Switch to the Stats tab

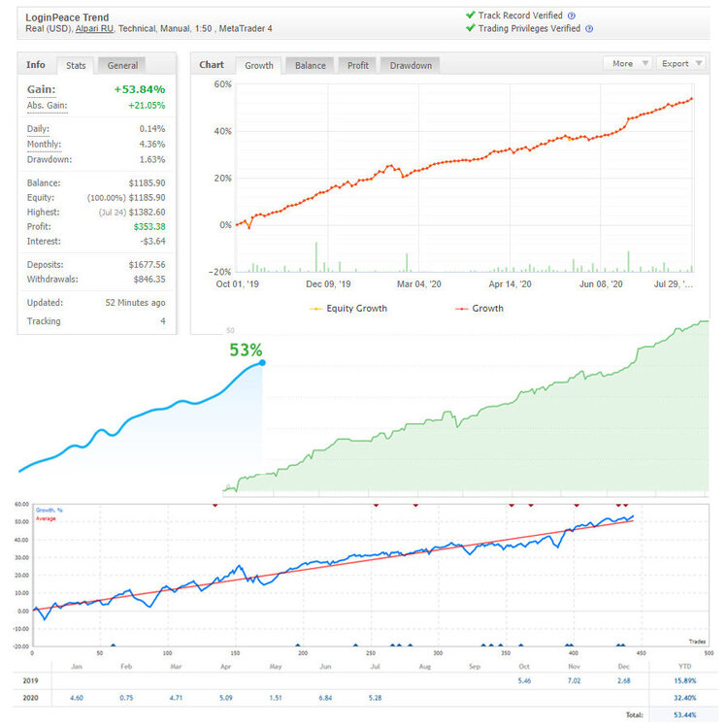[76, 65]
